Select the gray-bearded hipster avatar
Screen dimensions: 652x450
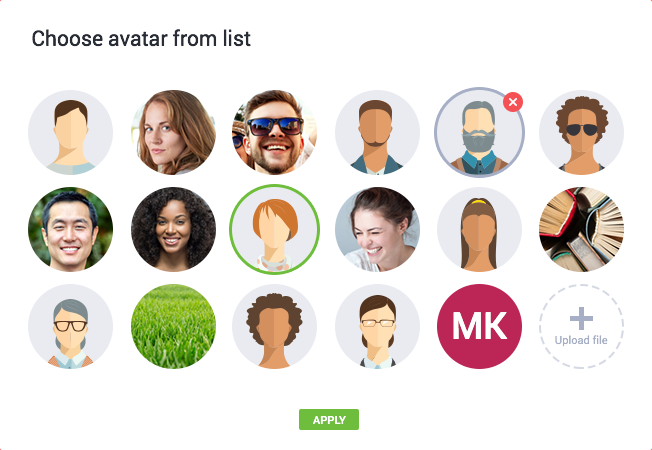point(479,132)
